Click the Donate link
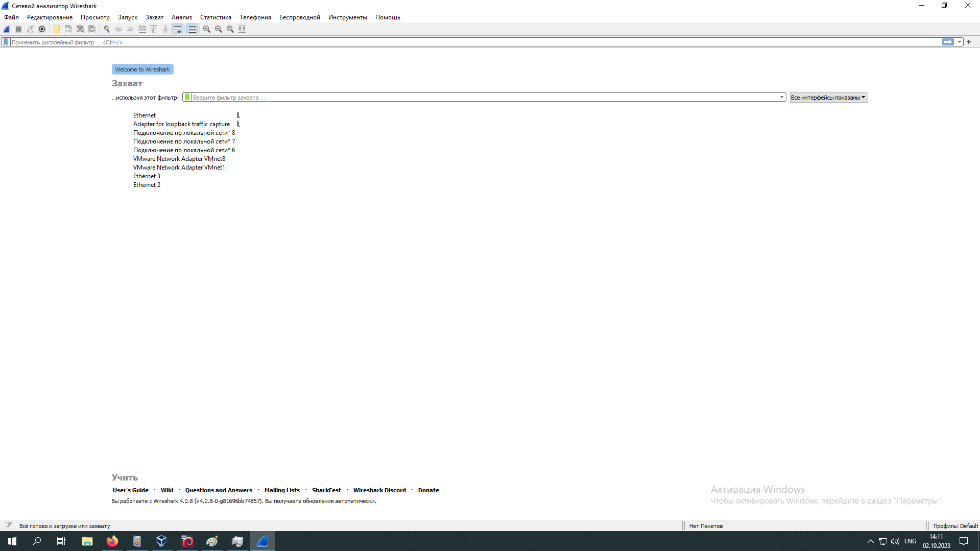980x551 pixels. click(x=428, y=490)
